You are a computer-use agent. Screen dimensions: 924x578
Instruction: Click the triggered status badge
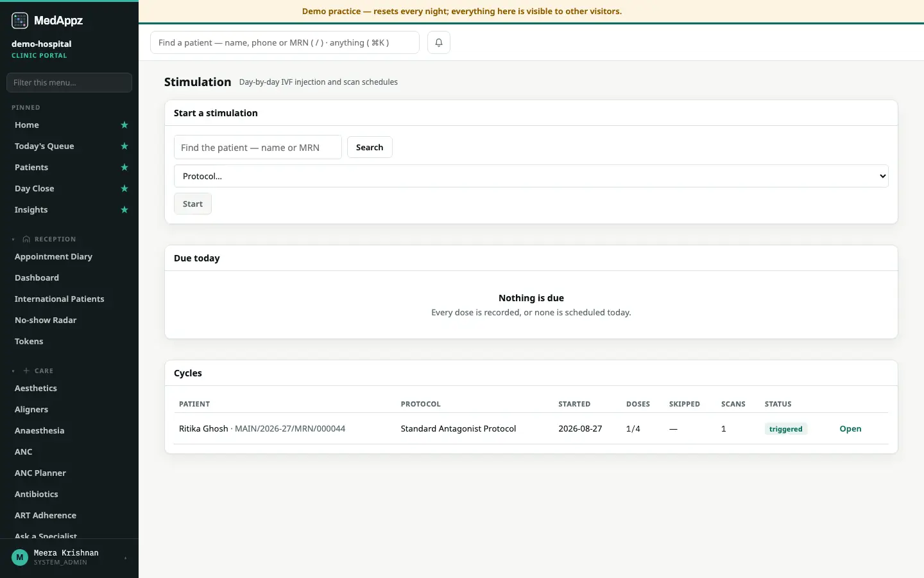click(x=786, y=429)
